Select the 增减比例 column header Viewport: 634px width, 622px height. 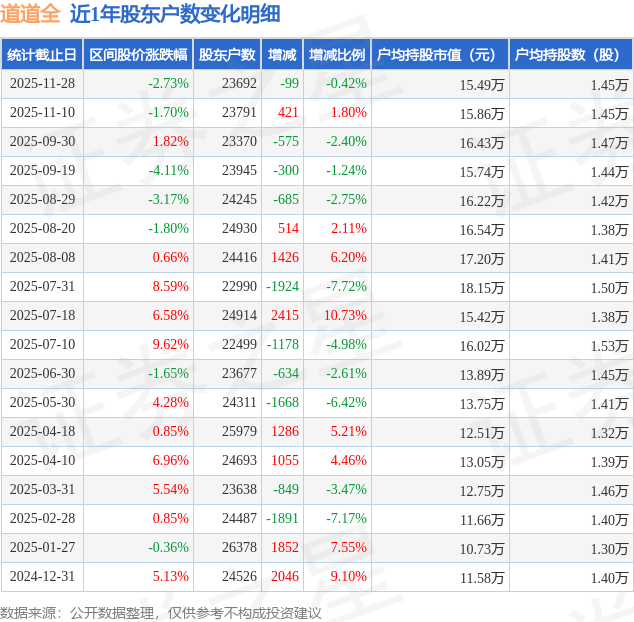pos(337,55)
